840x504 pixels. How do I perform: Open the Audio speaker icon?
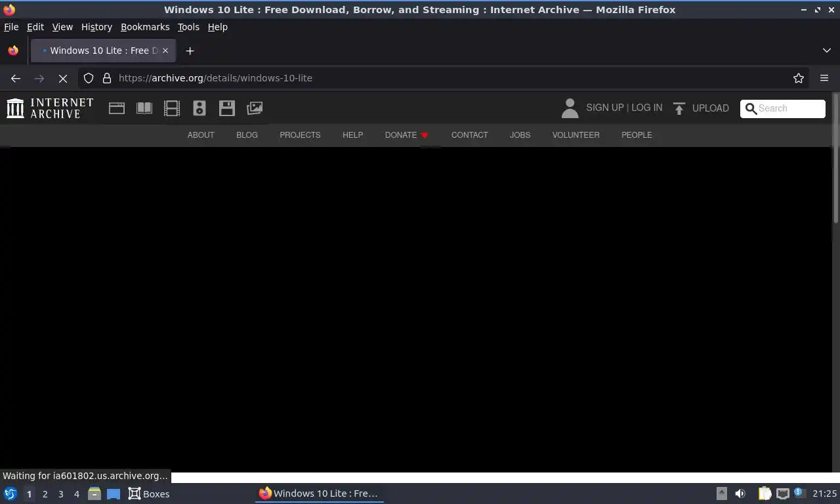pos(199,108)
